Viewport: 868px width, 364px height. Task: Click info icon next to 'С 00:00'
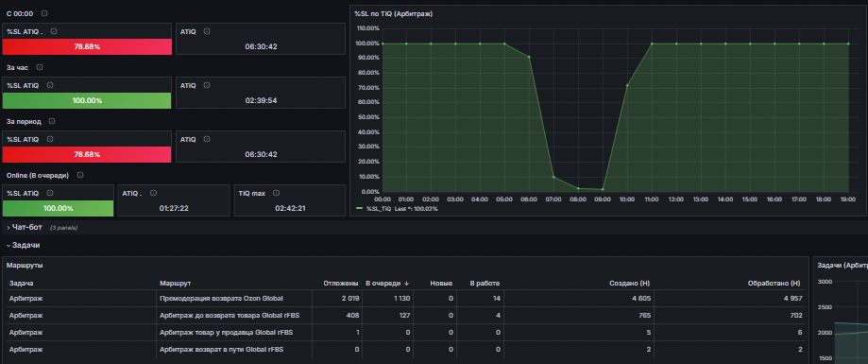(44, 13)
